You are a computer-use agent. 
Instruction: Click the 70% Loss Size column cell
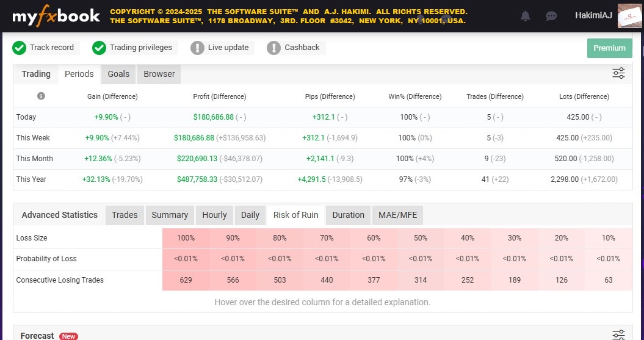pos(327,238)
